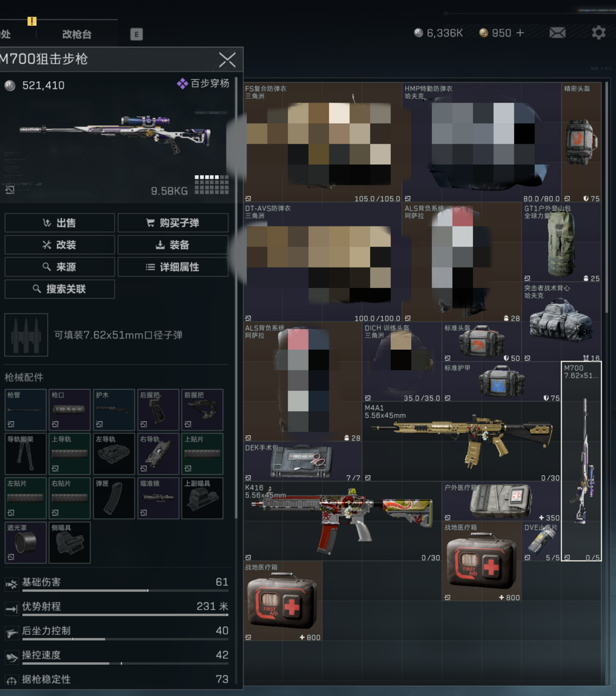Select the 遮光罩 sunshade attachment slot
This screenshot has width=616, height=696.
26,542
